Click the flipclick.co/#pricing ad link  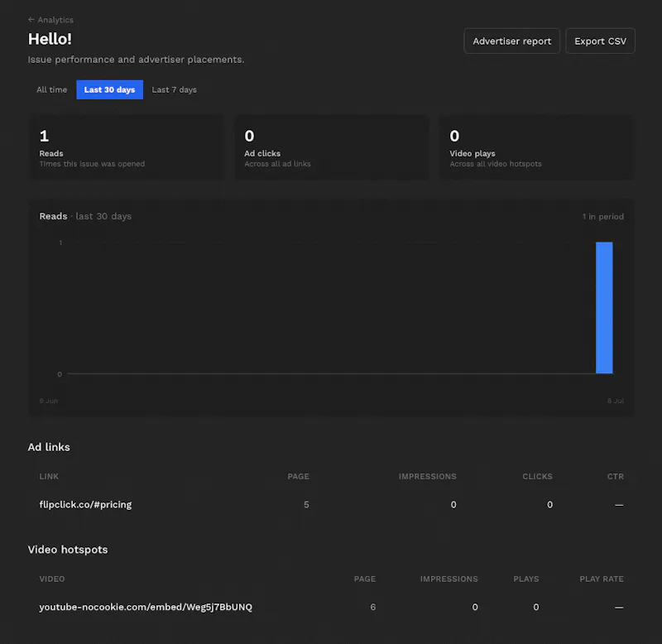point(85,504)
